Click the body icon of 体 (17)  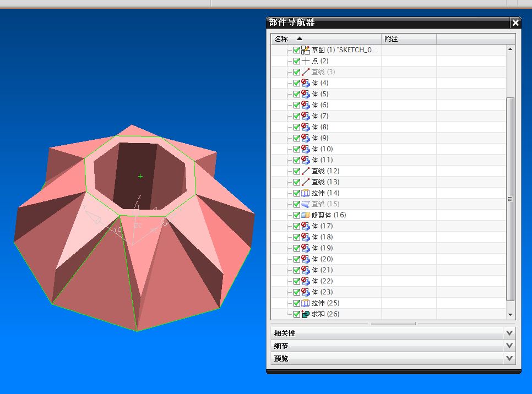[305, 226]
